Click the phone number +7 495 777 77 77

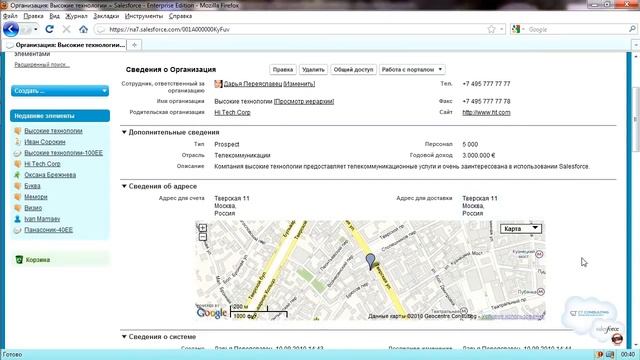[x=486, y=84]
